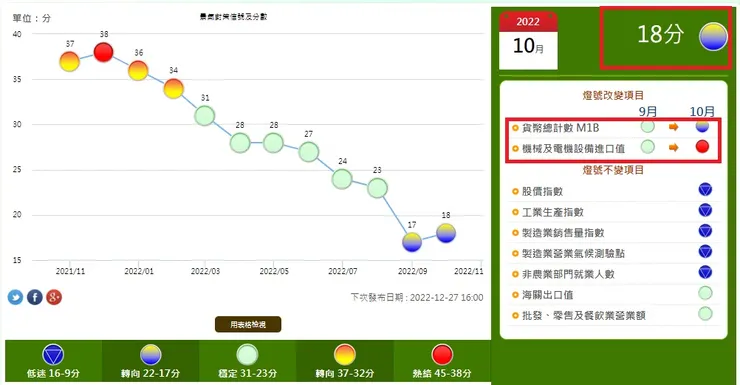Share the chart via the Facebook icon
The width and height of the screenshot is (740, 385).
pyautogui.click(x=34, y=297)
